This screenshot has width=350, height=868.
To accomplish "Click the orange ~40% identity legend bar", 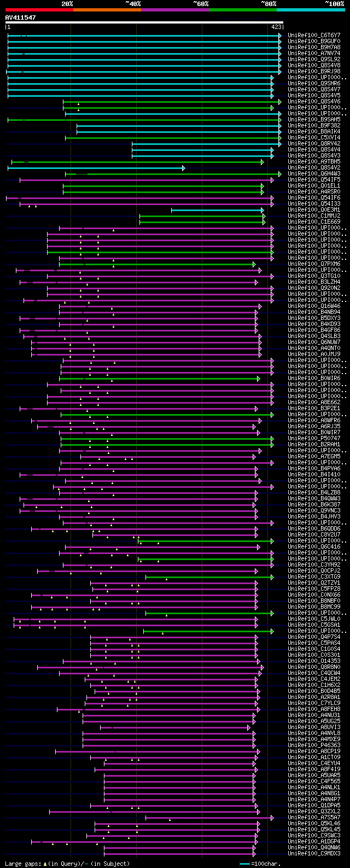I will 107,10.
